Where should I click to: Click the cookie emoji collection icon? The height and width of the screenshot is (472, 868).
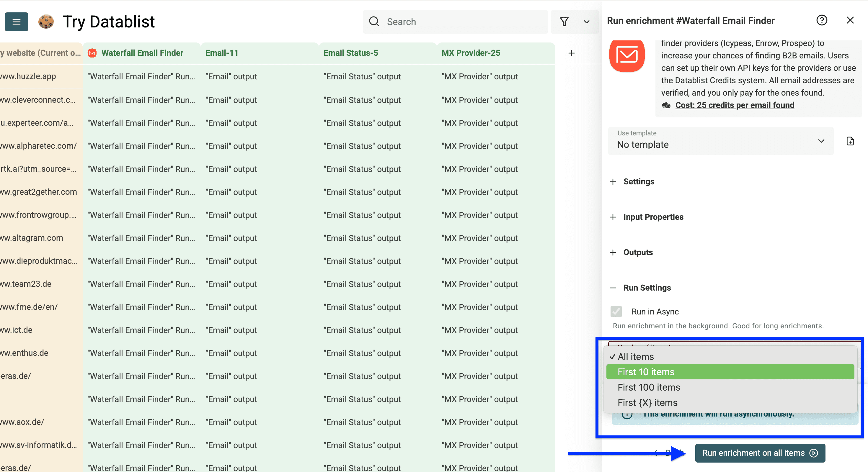(46, 22)
